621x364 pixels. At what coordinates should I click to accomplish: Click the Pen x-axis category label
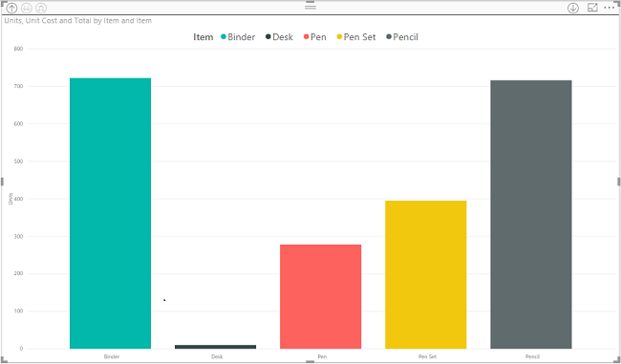[x=322, y=356]
